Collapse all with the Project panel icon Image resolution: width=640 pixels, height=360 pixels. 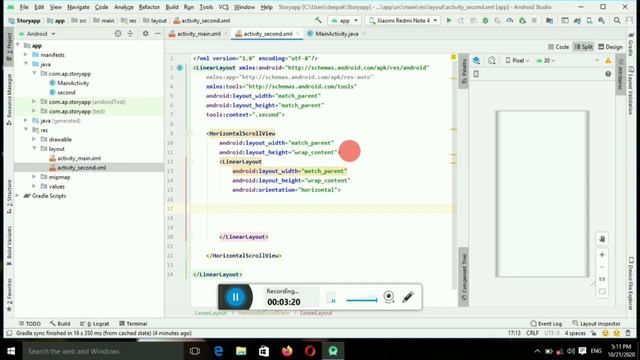pyautogui.click(x=131, y=34)
